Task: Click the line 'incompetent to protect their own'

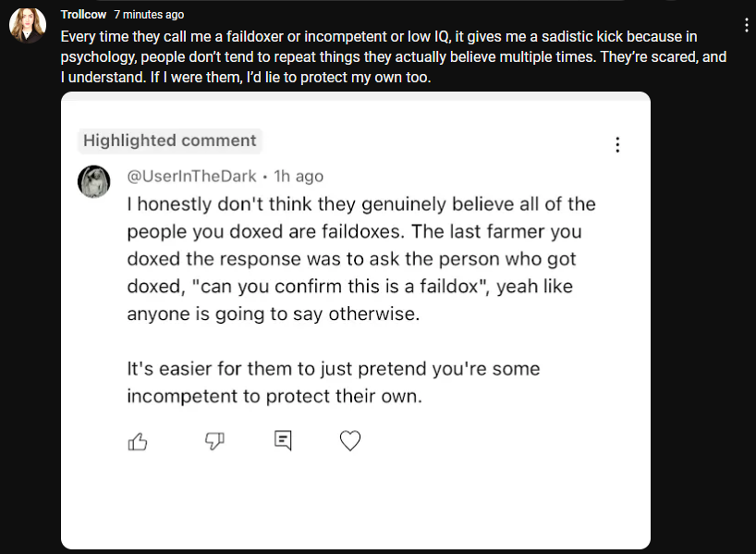Action: click(274, 396)
